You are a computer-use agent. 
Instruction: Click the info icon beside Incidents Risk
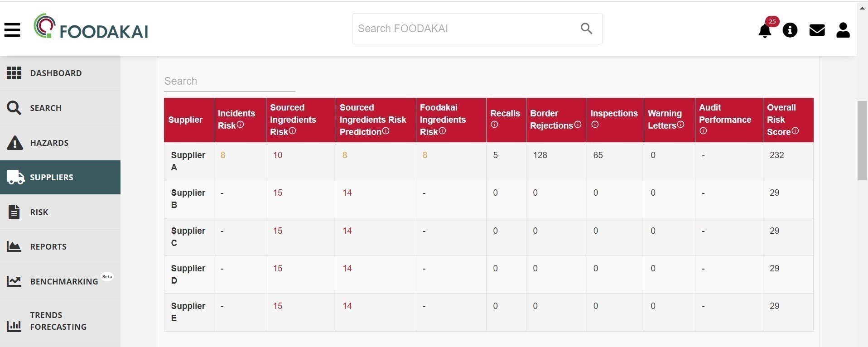point(241,125)
